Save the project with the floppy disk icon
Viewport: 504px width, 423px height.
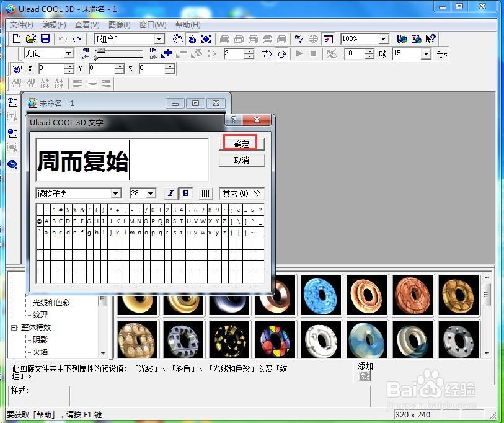pyautogui.click(x=45, y=39)
